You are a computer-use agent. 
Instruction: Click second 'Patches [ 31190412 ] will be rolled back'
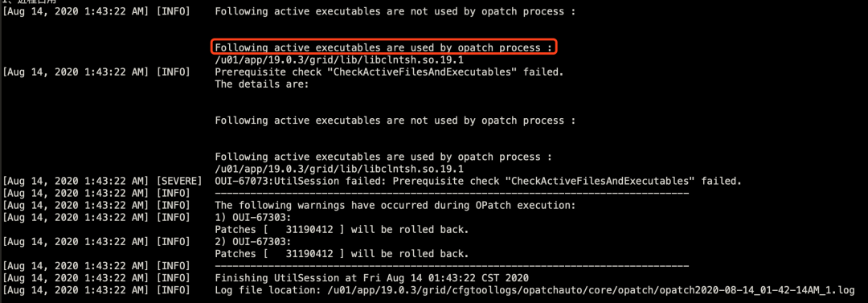tap(342, 254)
